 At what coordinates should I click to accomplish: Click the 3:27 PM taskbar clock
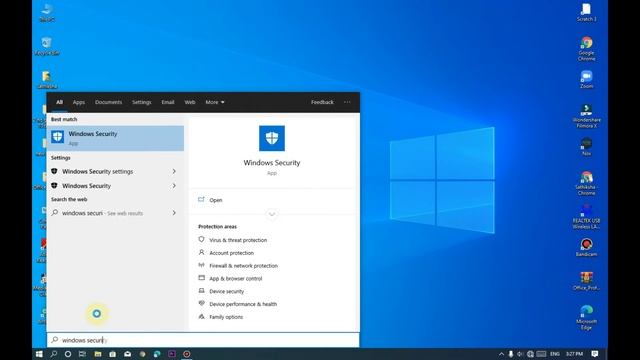(574, 354)
